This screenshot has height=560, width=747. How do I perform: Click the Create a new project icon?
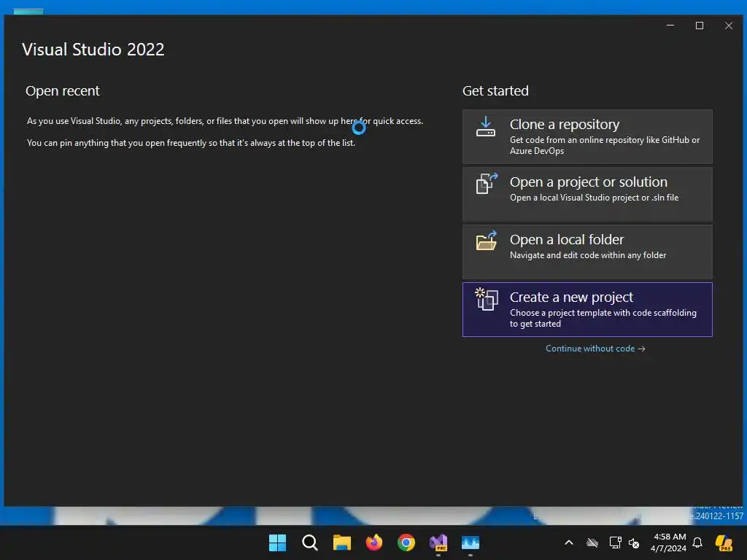click(487, 299)
